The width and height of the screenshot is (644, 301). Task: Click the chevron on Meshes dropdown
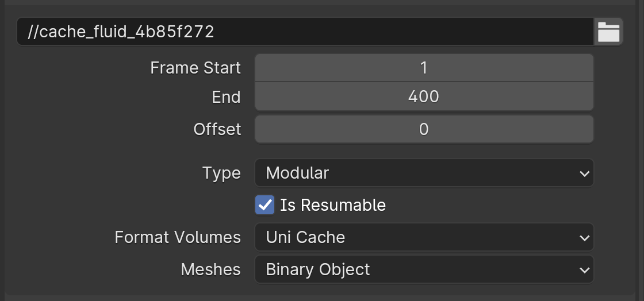(x=584, y=270)
